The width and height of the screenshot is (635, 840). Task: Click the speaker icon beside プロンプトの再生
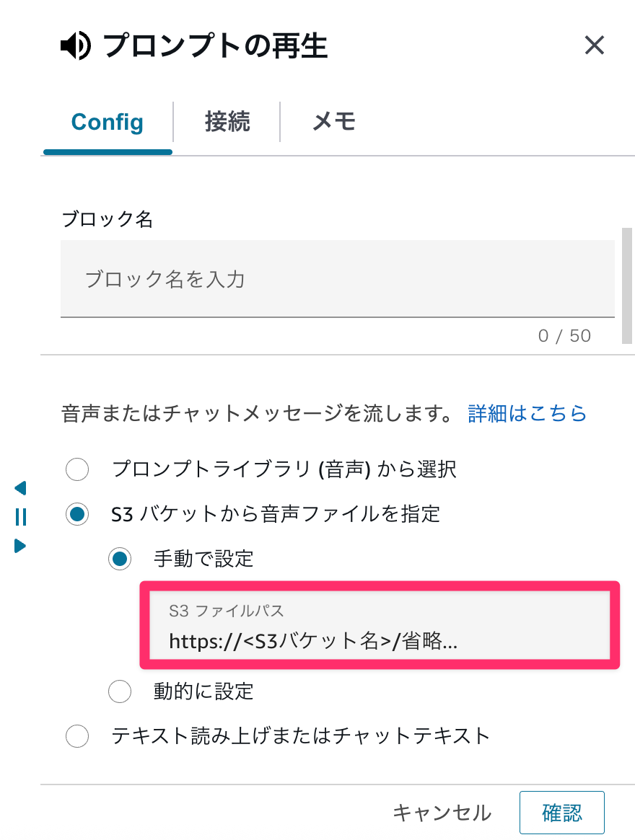click(75, 47)
